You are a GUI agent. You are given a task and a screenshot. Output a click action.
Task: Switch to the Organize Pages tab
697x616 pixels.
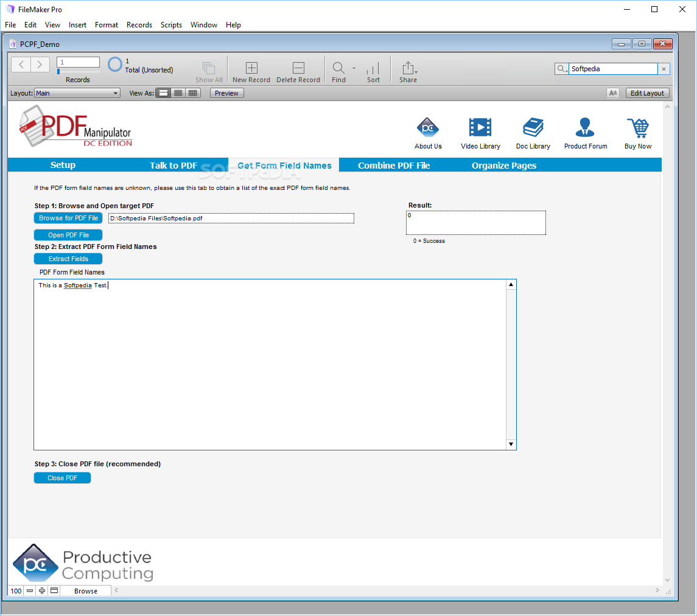504,166
